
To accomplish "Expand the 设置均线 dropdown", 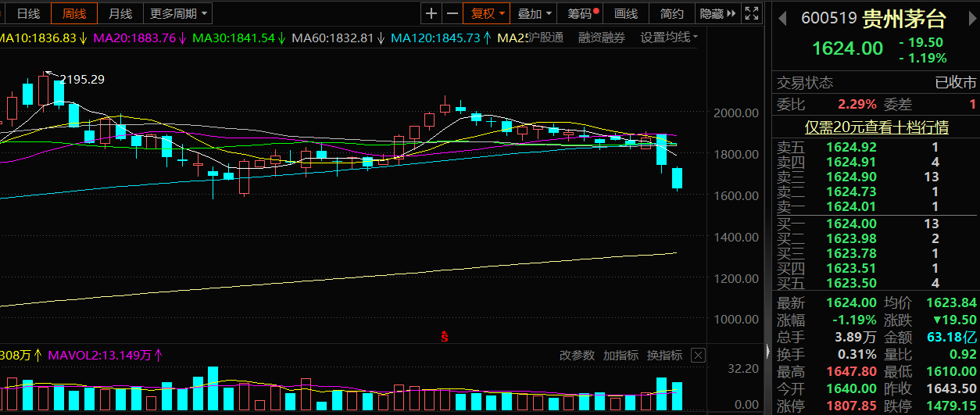I will 669,38.
